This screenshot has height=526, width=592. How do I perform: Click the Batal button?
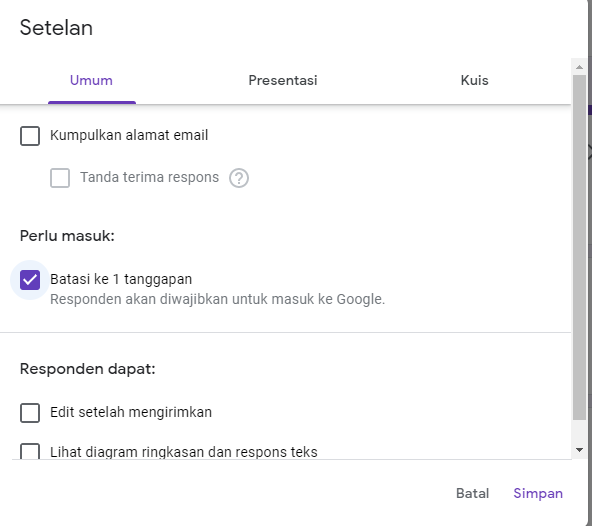472,493
